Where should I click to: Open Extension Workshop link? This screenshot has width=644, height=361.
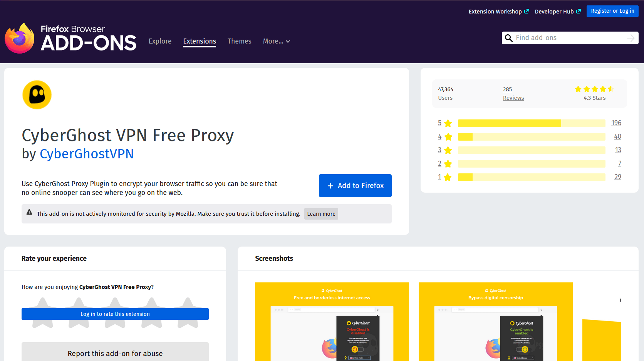(499, 12)
